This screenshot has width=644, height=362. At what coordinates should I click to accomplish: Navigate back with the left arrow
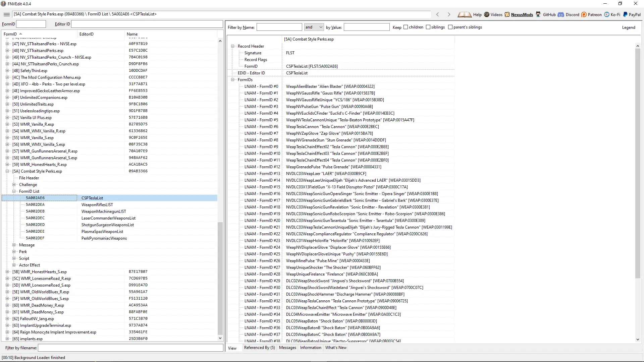pyautogui.click(x=437, y=14)
